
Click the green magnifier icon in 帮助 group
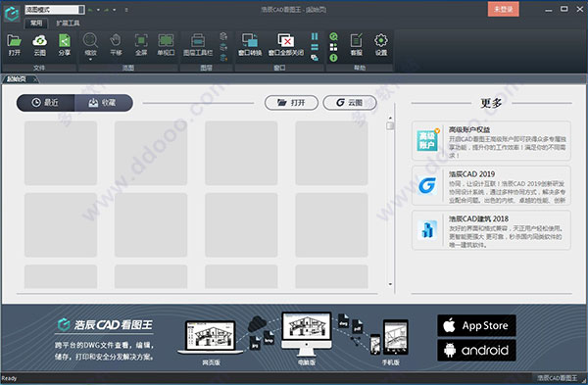click(x=333, y=36)
